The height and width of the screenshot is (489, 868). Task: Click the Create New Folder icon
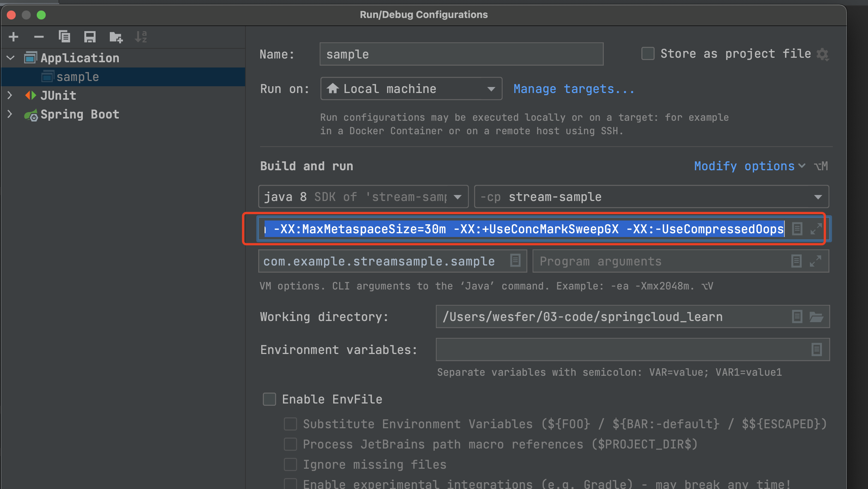tap(116, 37)
